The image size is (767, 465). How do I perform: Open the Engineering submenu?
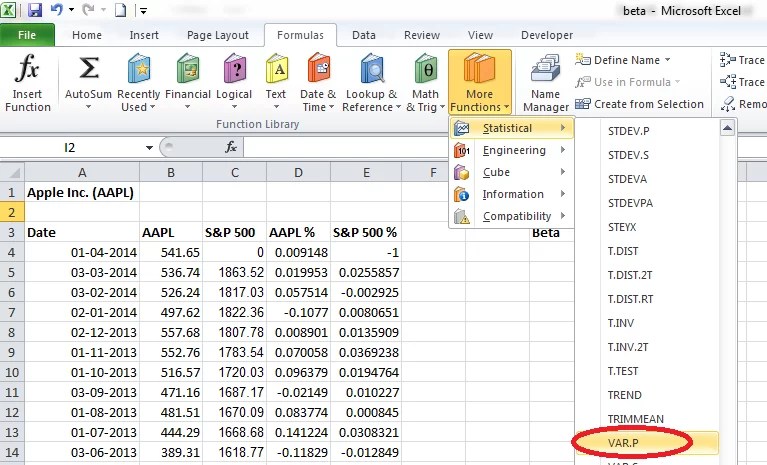coord(511,150)
